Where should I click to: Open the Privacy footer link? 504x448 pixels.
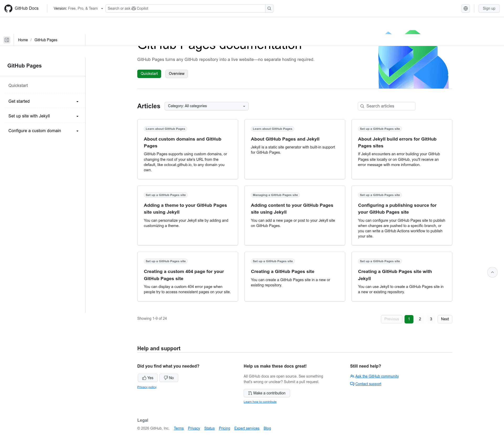coord(194,428)
